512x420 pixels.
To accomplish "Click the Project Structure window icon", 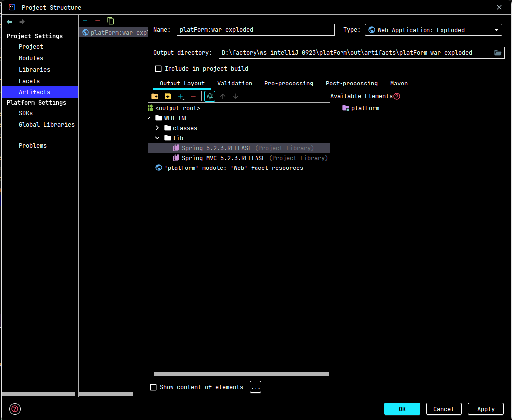I will (x=12, y=7).
